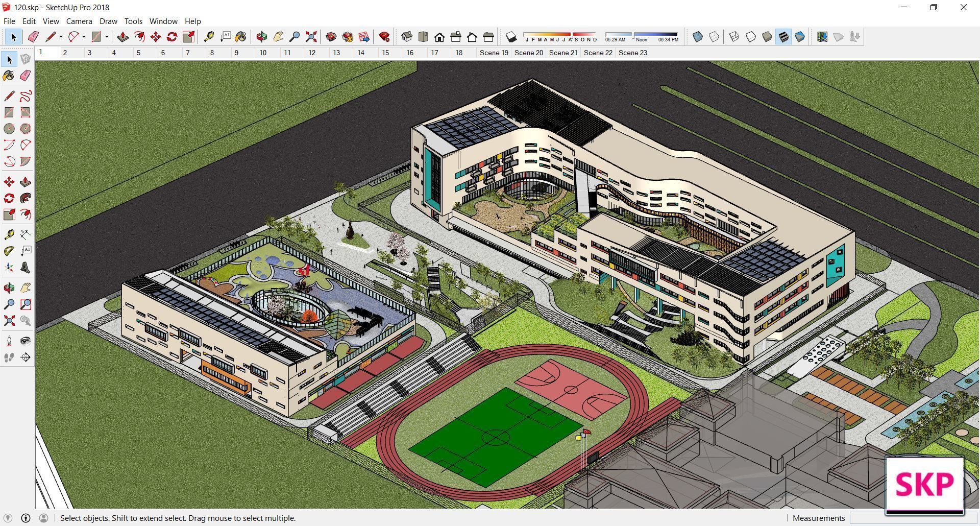Toggle X-Ray face style

tap(698, 37)
